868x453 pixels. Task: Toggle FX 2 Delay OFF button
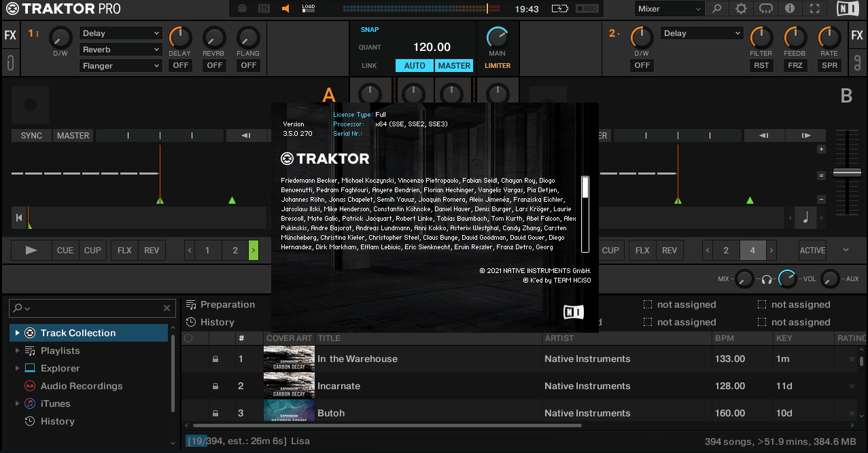(642, 65)
